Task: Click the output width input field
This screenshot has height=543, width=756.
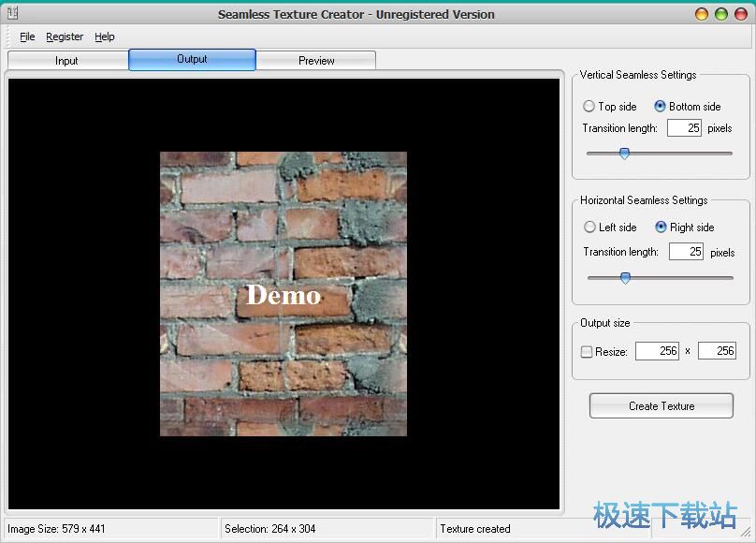Action: (657, 351)
